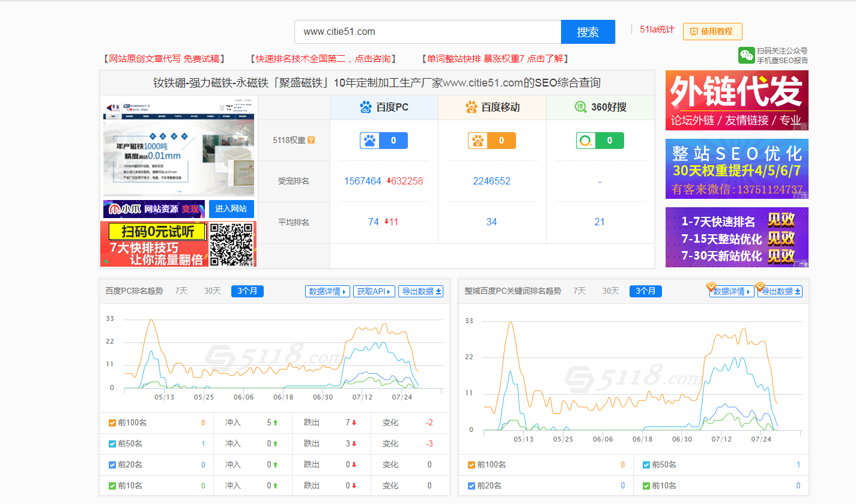This screenshot has height=504, width=856.
Task: Select 7天 tab in 百度PC排名趋势
Action: pos(181,291)
